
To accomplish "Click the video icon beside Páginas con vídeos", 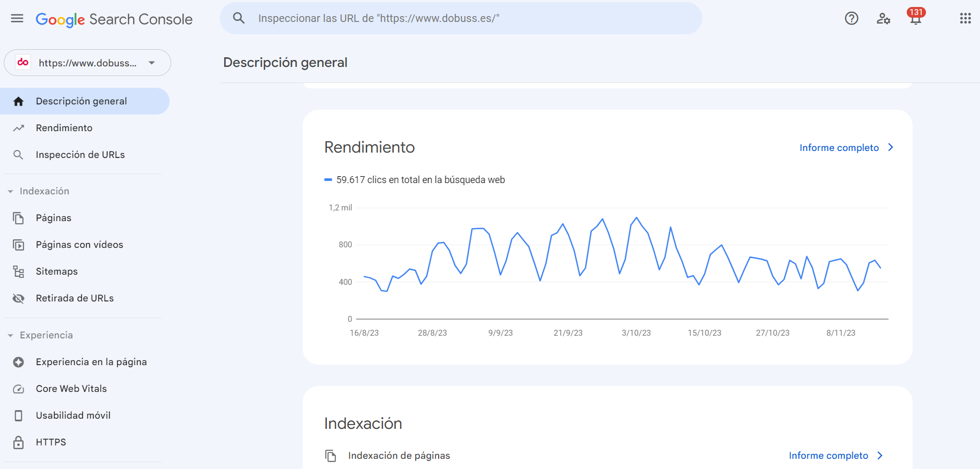I will 18,245.
